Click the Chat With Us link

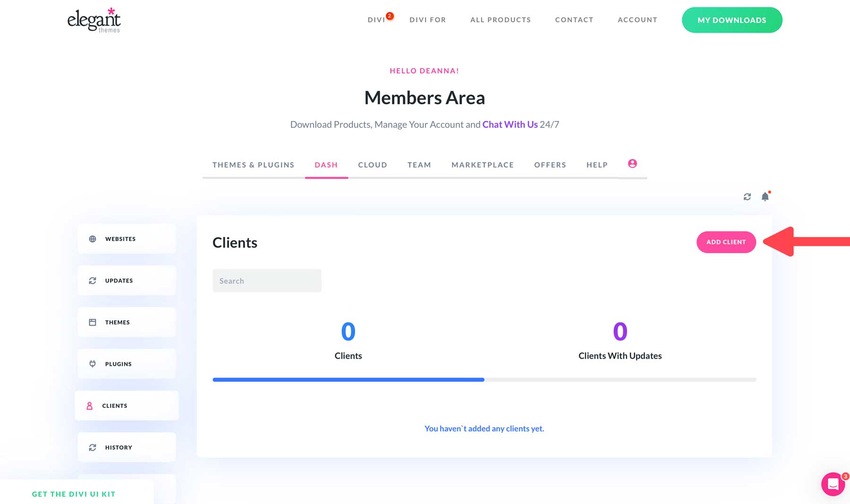pyautogui.click(x=510, y=124)
